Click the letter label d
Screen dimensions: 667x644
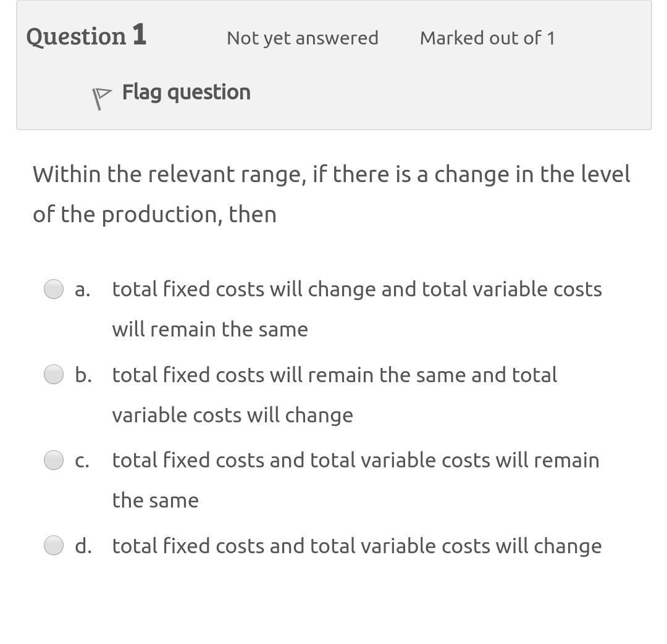click(82, 545)
